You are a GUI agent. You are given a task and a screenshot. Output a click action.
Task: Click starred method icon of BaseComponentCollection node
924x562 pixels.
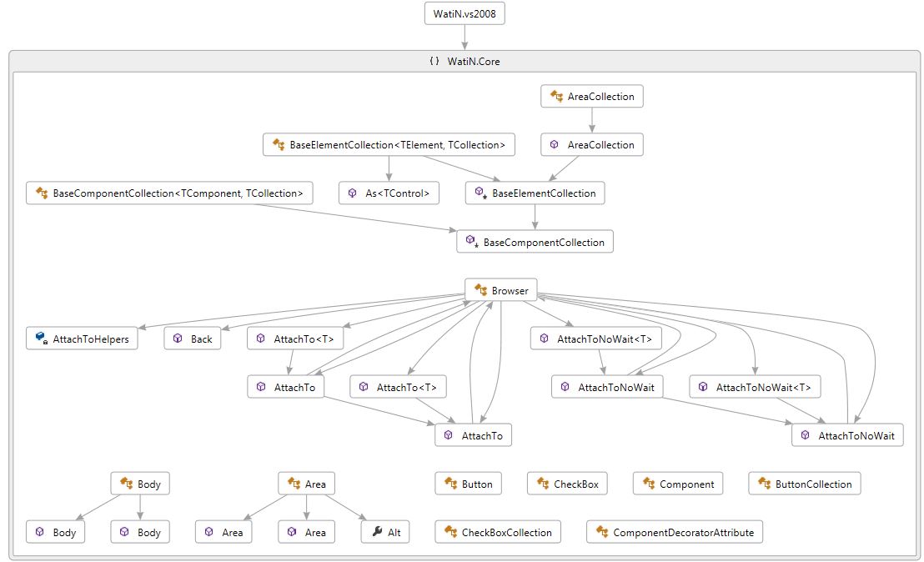coord(472,241)
